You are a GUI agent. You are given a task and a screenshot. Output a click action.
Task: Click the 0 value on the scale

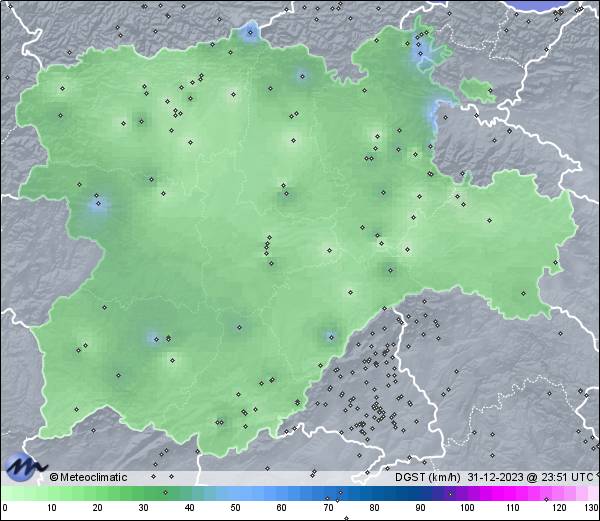coord(5,508)
